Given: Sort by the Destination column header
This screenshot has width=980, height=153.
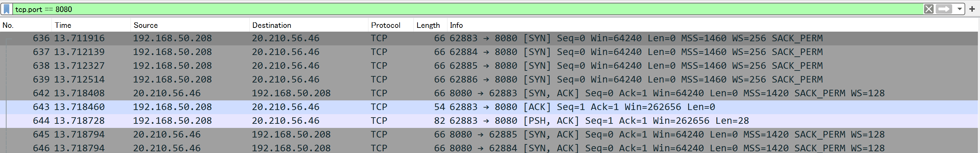Looking at the screenshot, I should [309, 25].
